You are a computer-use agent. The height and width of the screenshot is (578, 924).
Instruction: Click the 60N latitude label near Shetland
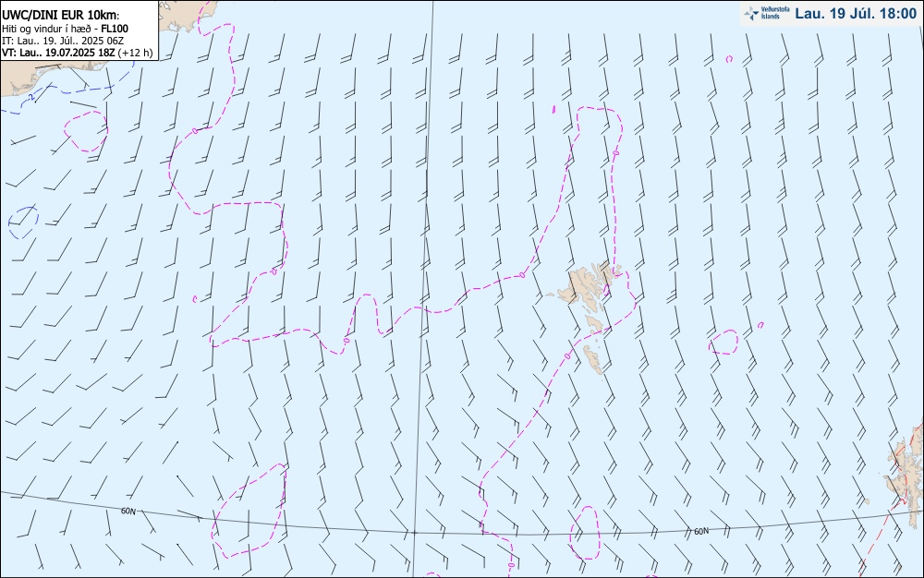pyautogui.click(x=701, y=532)
